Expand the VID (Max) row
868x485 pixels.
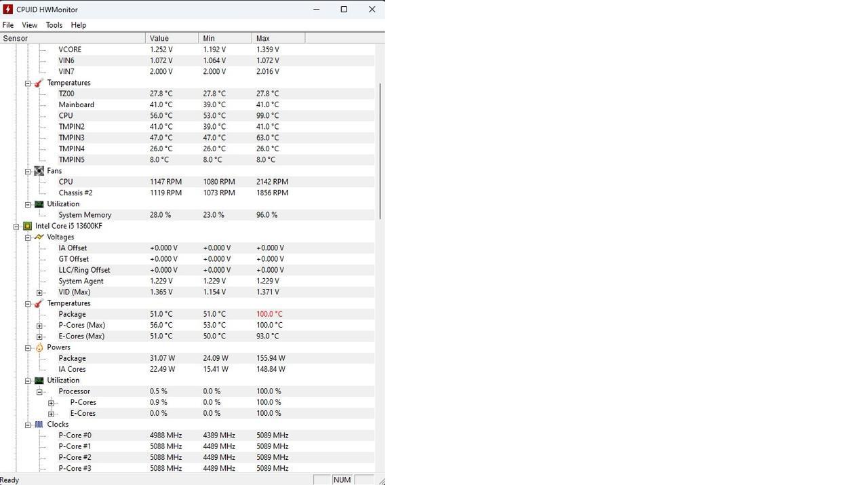point(39,292)
